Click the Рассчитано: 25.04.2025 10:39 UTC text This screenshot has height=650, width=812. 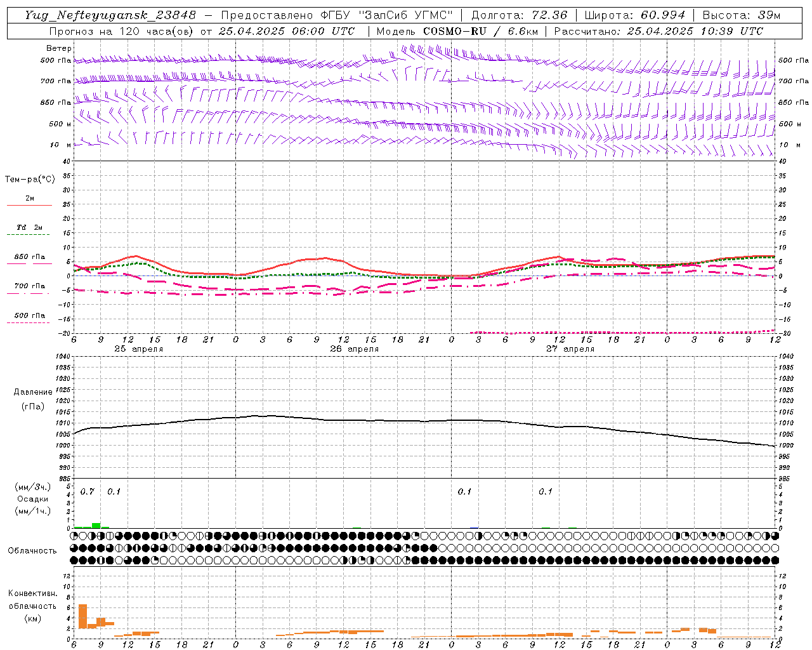click(658, 31)
